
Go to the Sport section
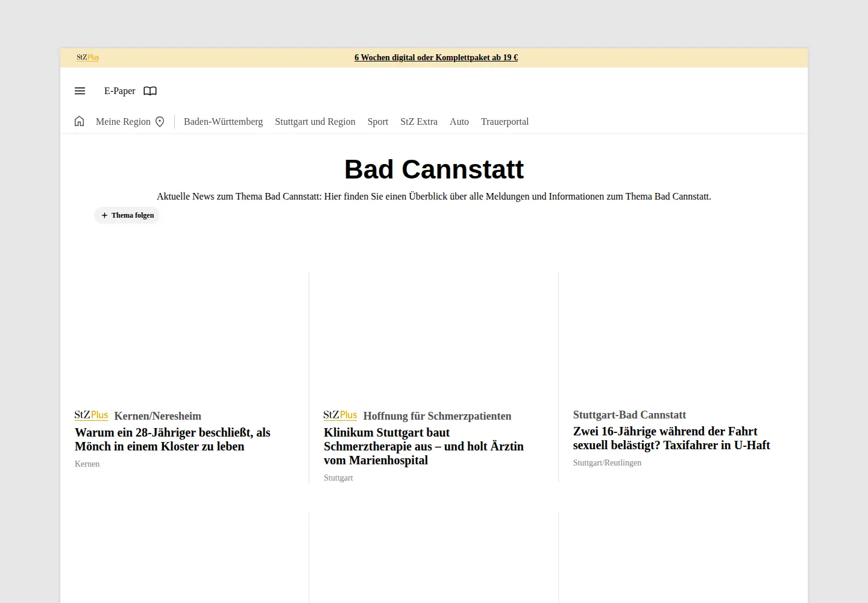pyautogui.click(x=378, y=122)
